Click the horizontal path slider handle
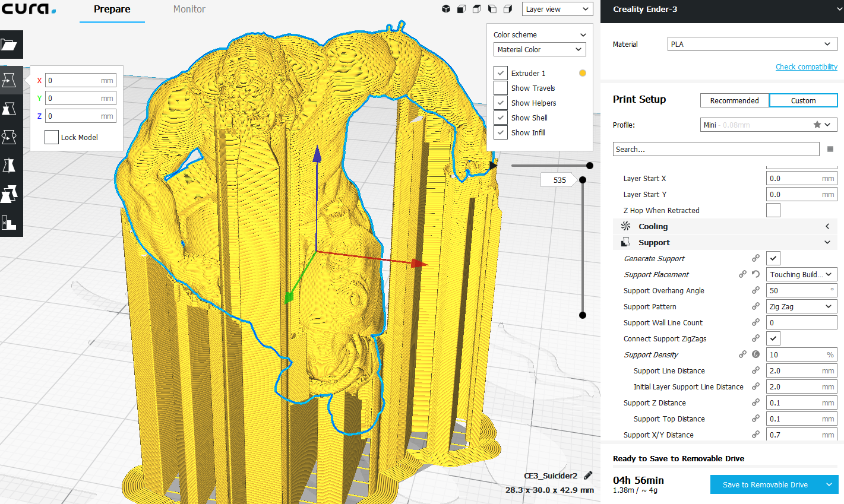The width and height of the screenshot is (844, 504). click(x=590, y=166)
